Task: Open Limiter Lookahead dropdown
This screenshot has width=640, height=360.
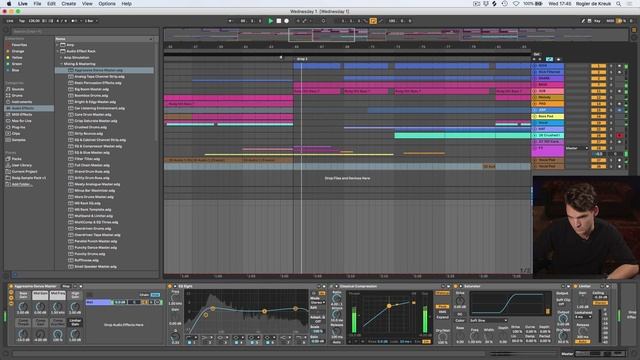Action: 582,317
